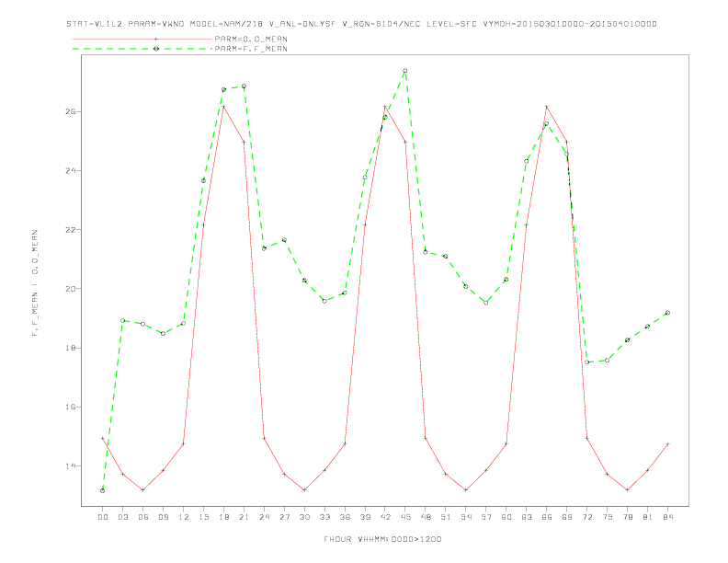
Task: Click x-axis tick label 21
Action: coord(244,517)
